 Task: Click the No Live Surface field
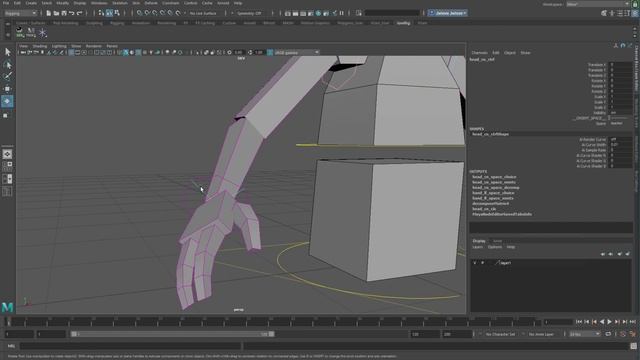coord(203,13)
